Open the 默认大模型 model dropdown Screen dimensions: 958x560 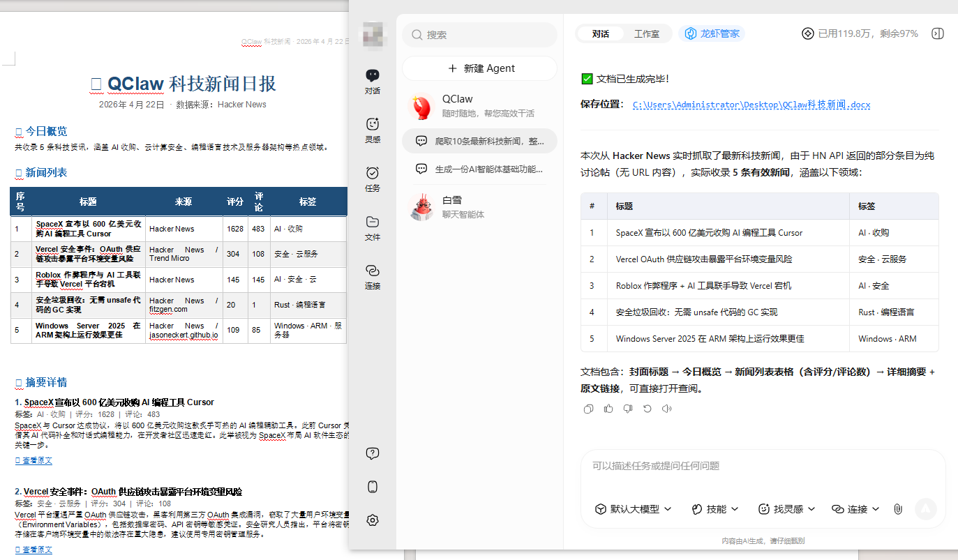click(x=633, y=509)
